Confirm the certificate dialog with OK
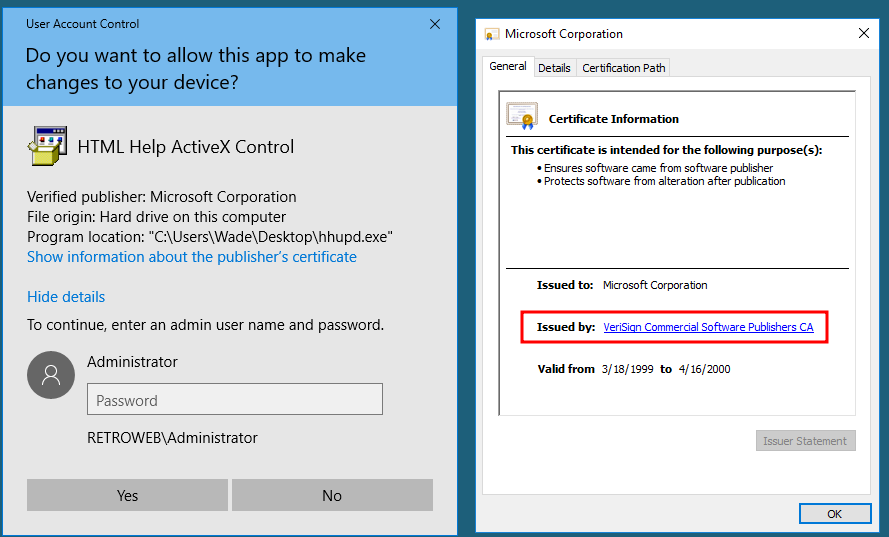The height and width of the screenshot is (537, 889). 834,514
